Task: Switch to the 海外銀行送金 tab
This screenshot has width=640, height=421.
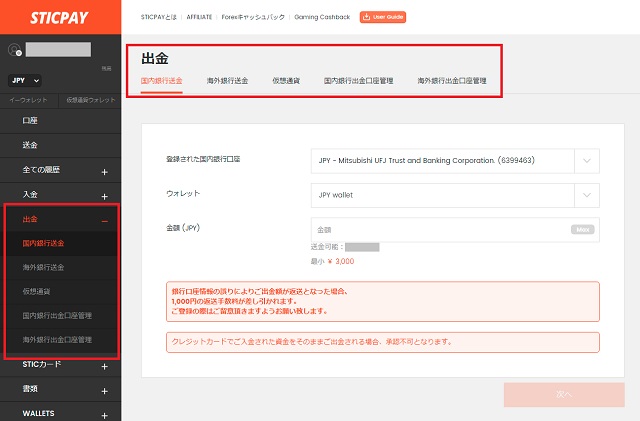Action: tap(227, 80)
